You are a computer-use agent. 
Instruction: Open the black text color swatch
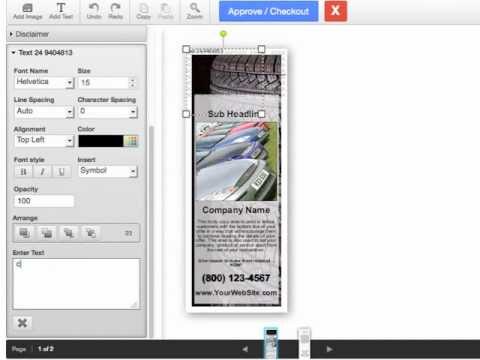(x=101, y=141)
